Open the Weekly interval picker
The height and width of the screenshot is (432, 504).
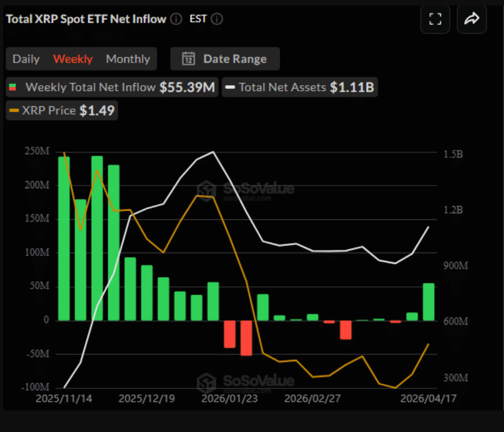coord(73,58)
